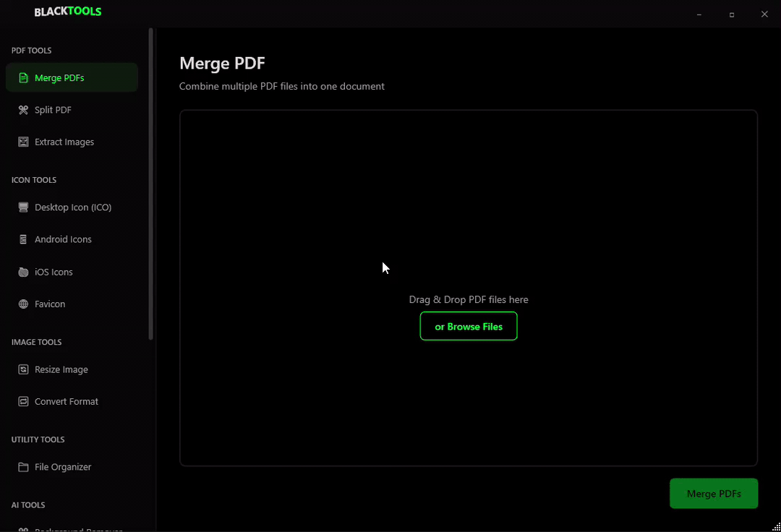The height and width of the screenshot is (532, 781).
Task: Select the Favicon tool
Action: [72, 304]
